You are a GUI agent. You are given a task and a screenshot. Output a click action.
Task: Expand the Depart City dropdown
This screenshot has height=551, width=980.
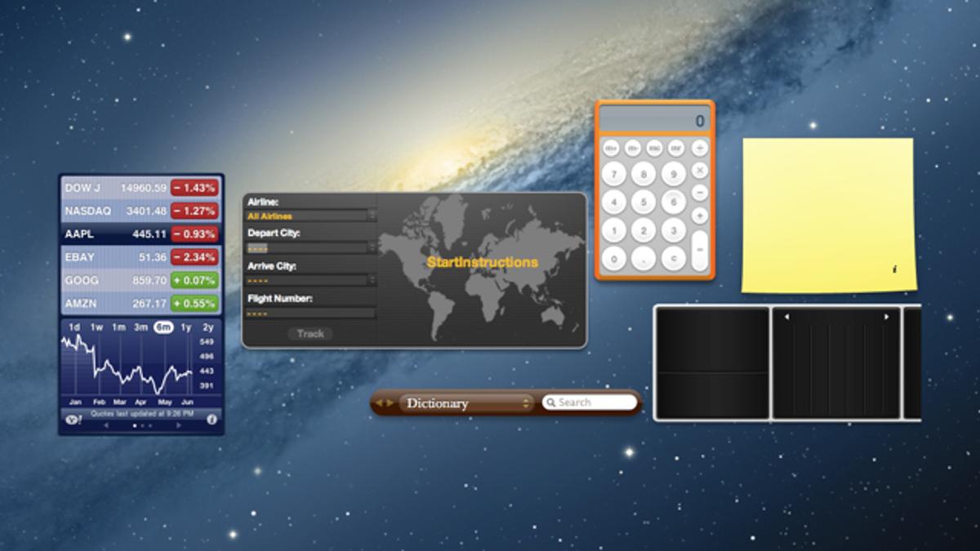click(310, 247)
